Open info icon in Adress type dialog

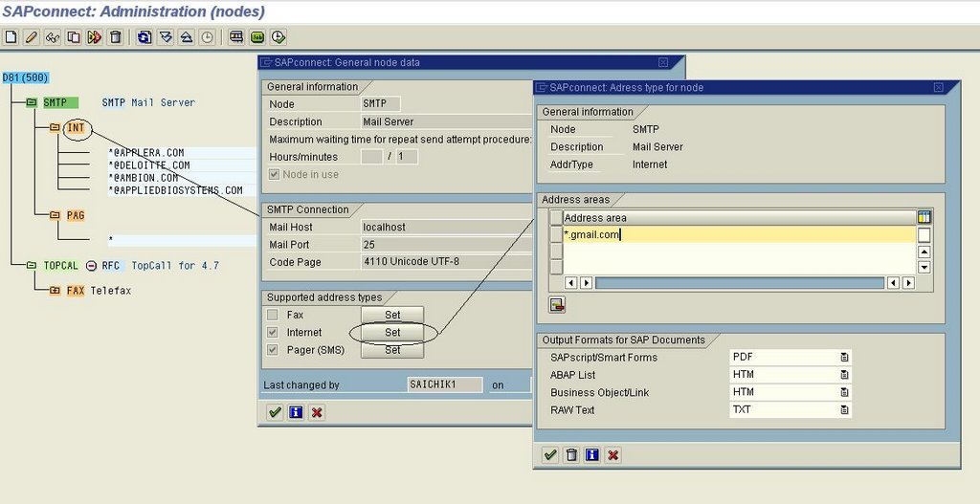pyautogui.click(x=591, y=454)
